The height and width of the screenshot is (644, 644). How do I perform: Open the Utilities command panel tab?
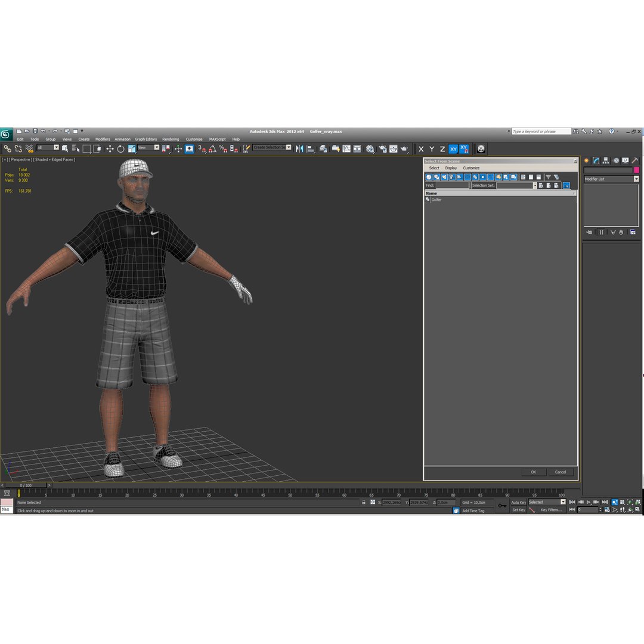tap(635, 160)
